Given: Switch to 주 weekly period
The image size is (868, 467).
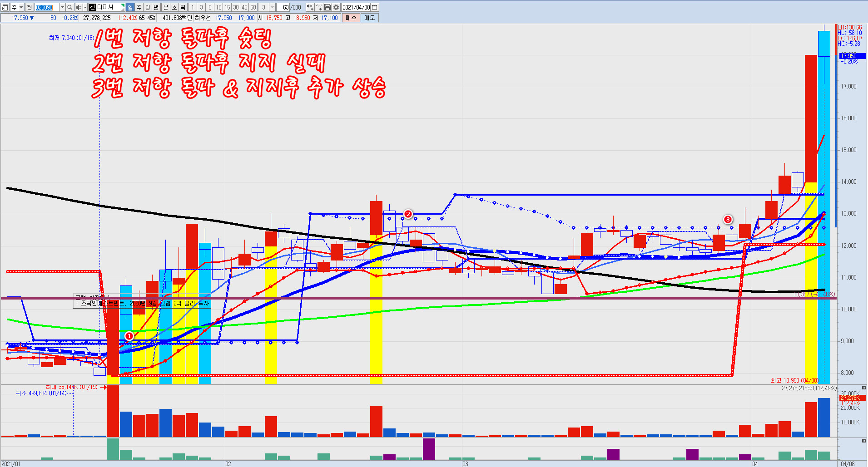Looking at the screenshot, I should click(x=139, y=7).
